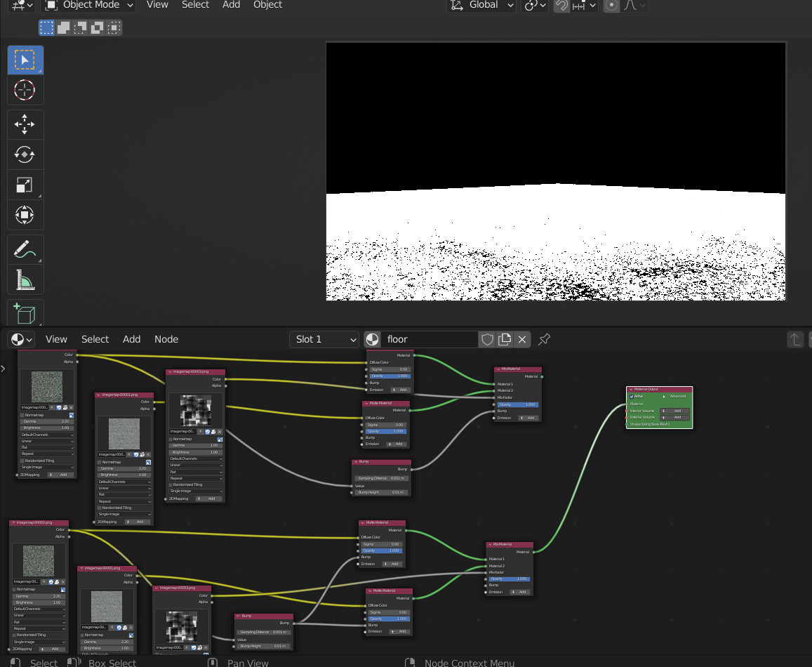
Task: Select the Annotate pencil tool
Action: click(25, 249)
